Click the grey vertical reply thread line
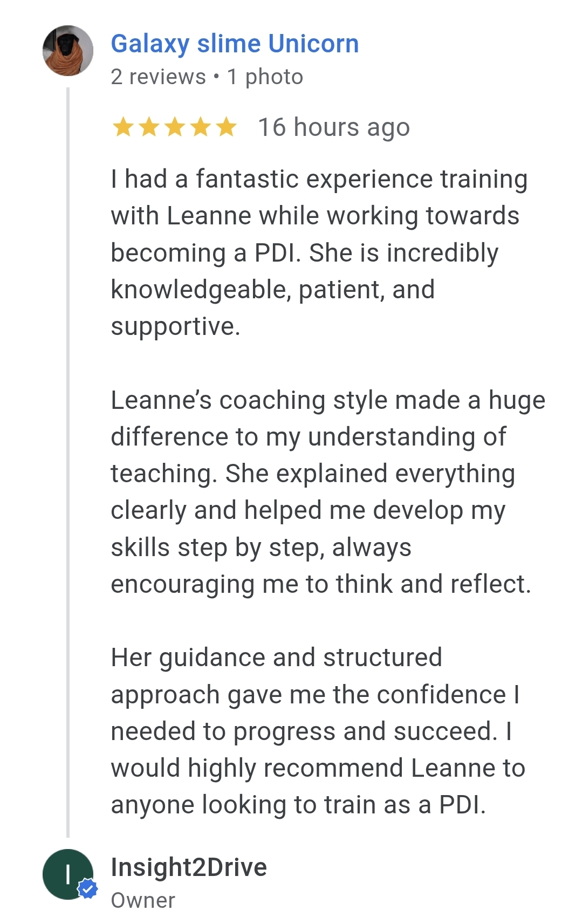Viewport: 562px width, 924px height. click(68, 458)
